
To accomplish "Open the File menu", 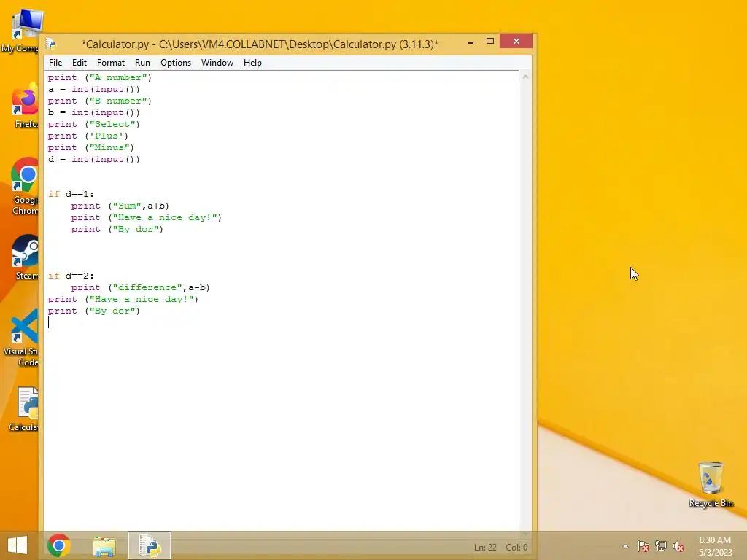I will [x=55, y=63].
